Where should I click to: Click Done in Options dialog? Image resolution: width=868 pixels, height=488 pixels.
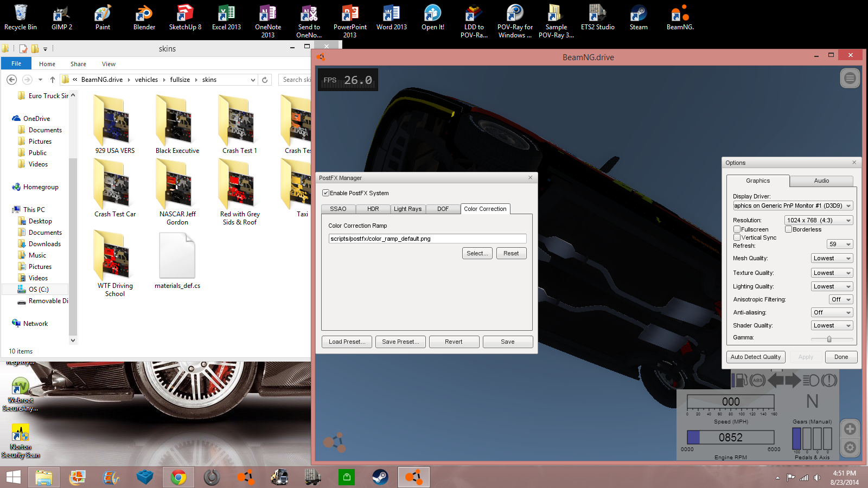tap(841, 357)
